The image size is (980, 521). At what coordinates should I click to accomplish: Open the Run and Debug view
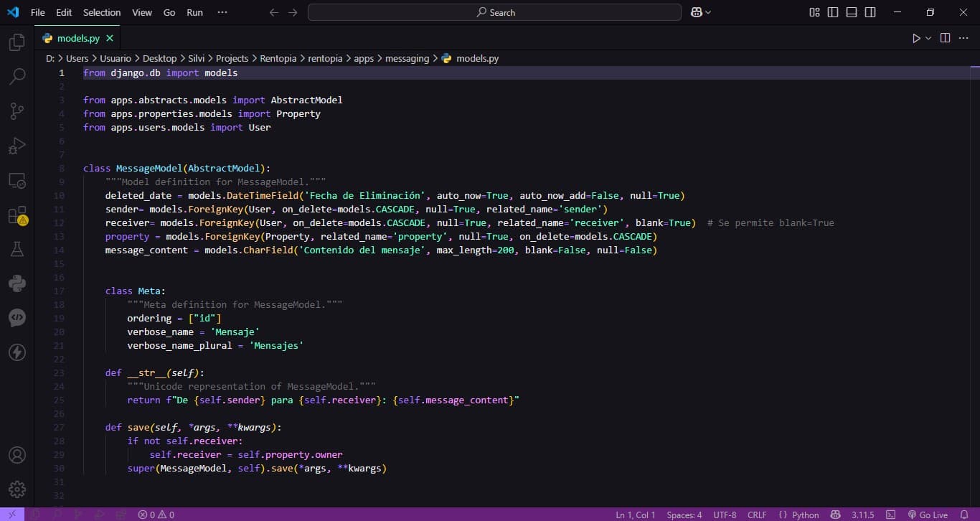[17, 146]
